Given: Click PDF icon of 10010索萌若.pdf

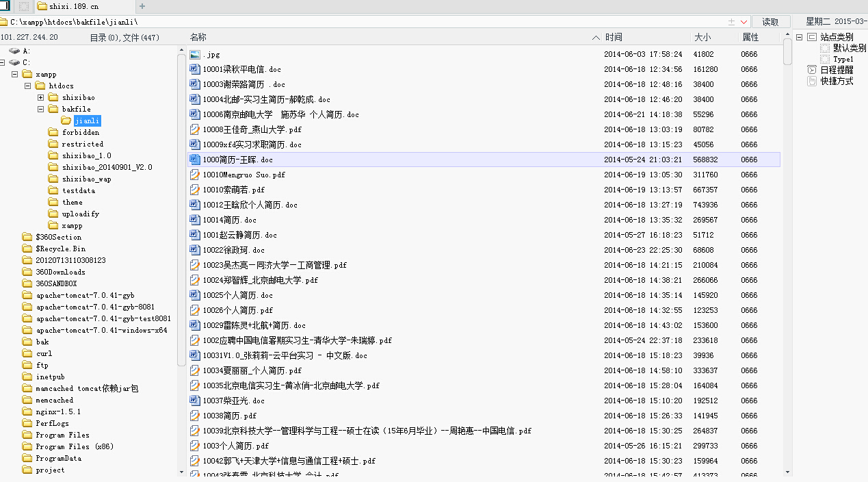Looking at the screenshot, I should 195,190.
